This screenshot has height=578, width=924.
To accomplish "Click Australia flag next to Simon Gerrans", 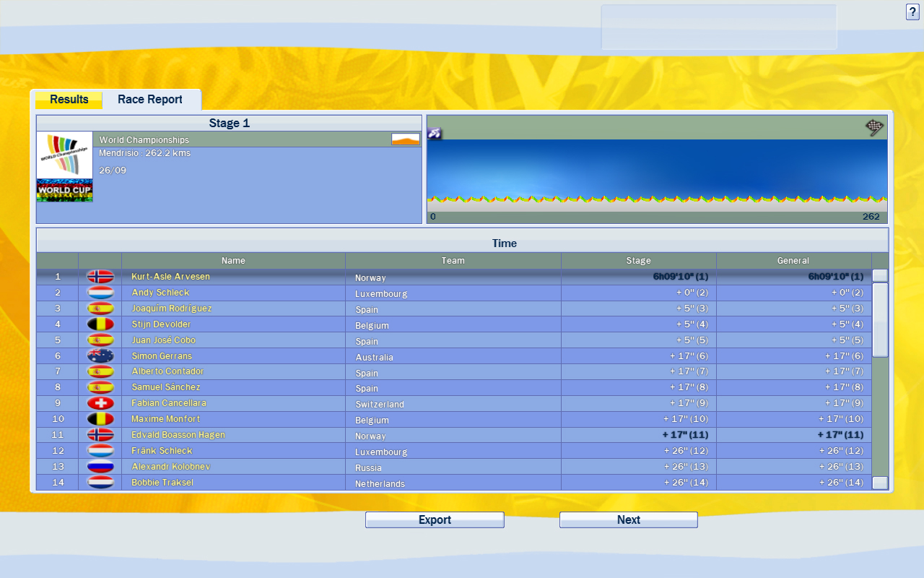I will coord(100,356).
